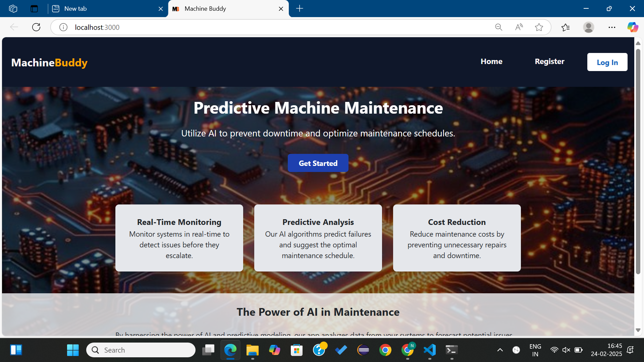Click the Get Started button
The width and height of the screenshot is (644, 362).
[x=318, y=163]
